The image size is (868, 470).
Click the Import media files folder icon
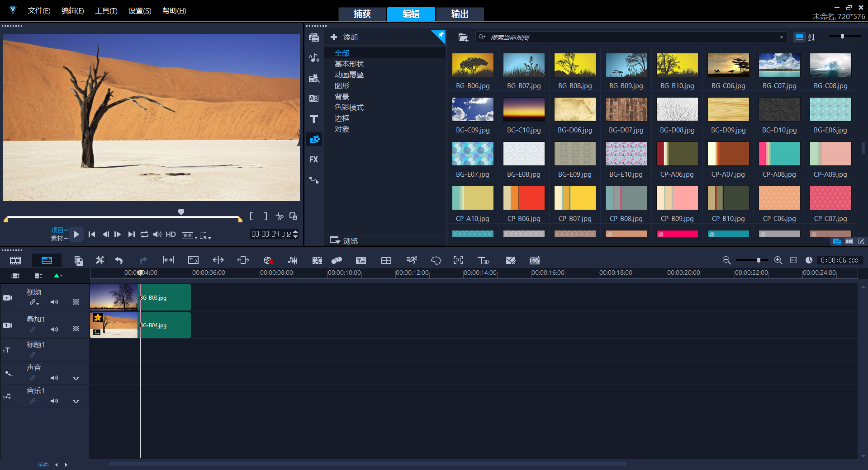(463, 38)
